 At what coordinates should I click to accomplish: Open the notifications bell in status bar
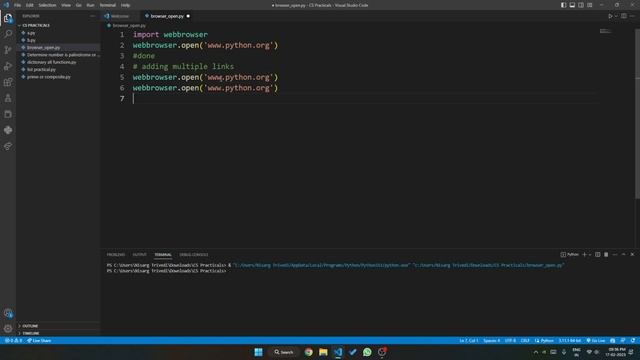pos(632,340)
